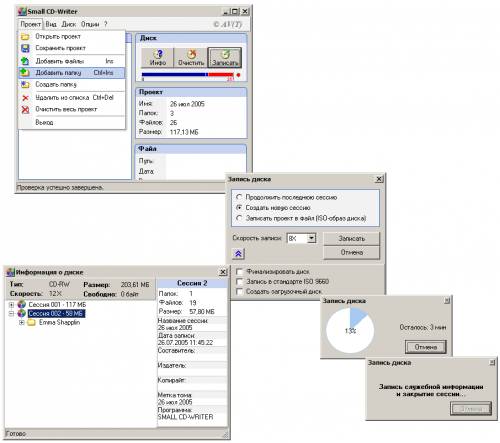The width and height of the screenshot is (500, 443).
Task: Click Отмена button beside progress pie
Action: [426, 347]
